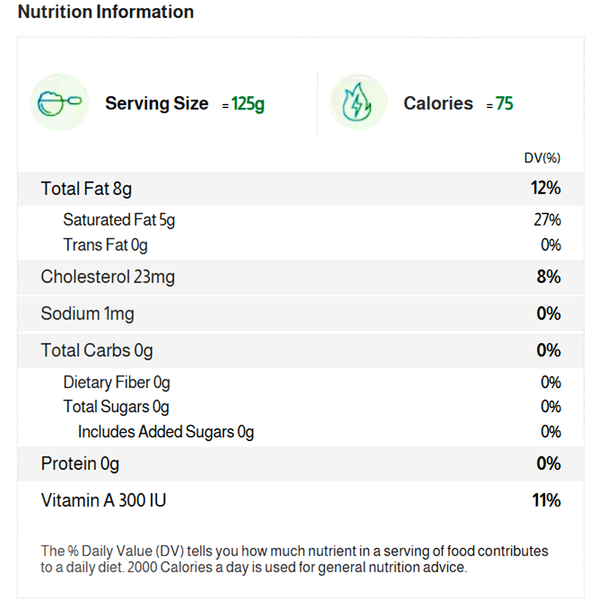Click the serving size spoon icon
This screenshot has height=600, width=600.
[x=60, y=103]
